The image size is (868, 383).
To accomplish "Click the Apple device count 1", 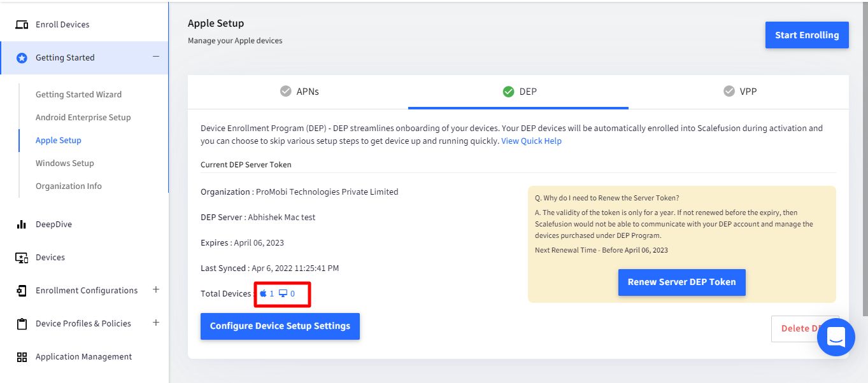I will [x=271, y=293].
